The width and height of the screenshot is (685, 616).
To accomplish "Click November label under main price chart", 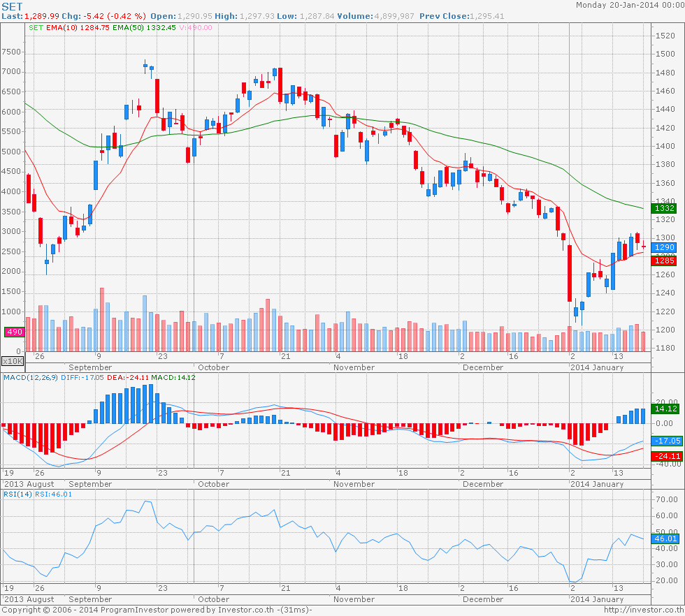I will (354, 367).
